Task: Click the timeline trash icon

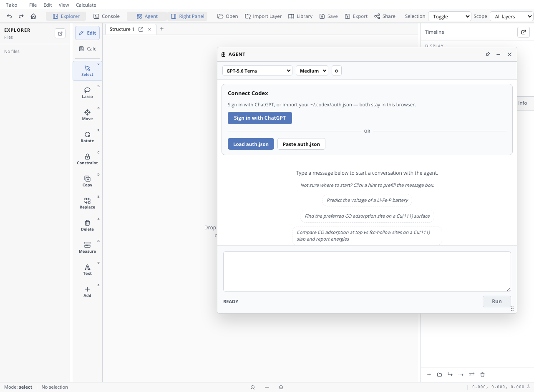Action: click(483, 374)
